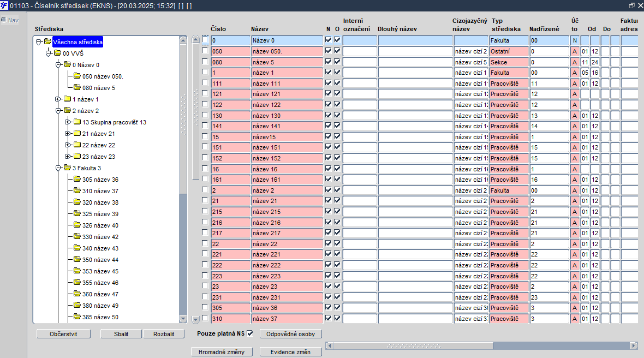This screenshot has width=644, height=358.
Task: Click folder icon of 355 název 46
Action: (x=77, y=283)
